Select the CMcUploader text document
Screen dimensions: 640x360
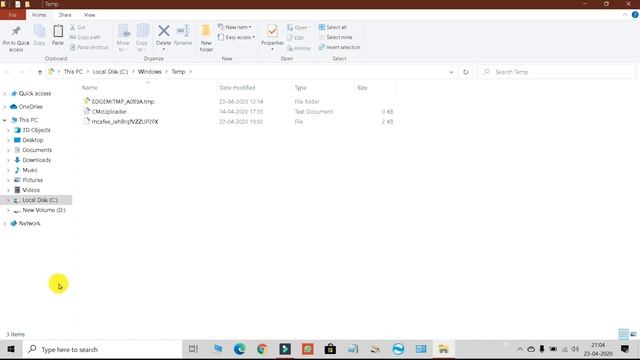pos(109,111)
